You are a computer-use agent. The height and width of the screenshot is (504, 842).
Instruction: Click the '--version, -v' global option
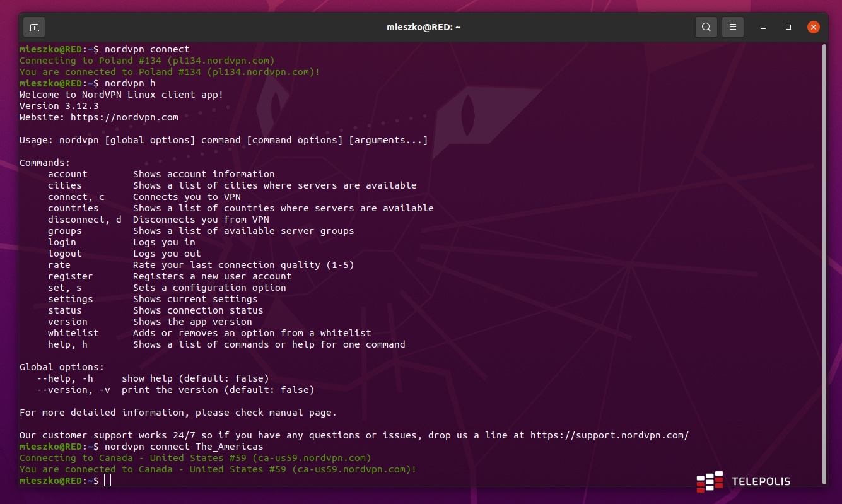pyautogui.click(x=73, y=390)
